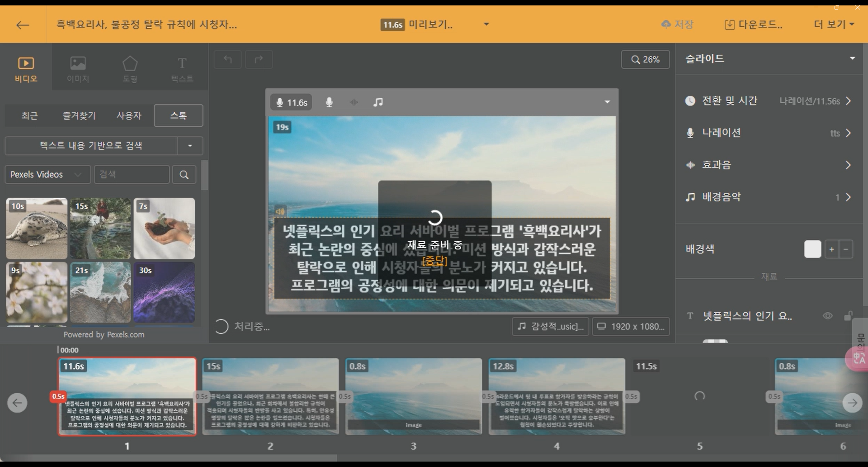Click the stock panel vertical scrollbar
Viewport: 868px width, 467px height.
[205, 175]
